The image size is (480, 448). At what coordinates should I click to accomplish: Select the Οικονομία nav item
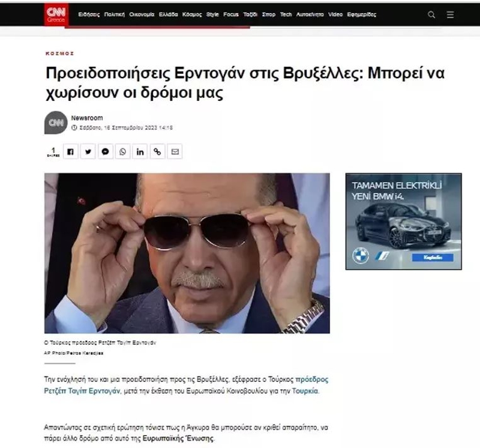(142, 14)
